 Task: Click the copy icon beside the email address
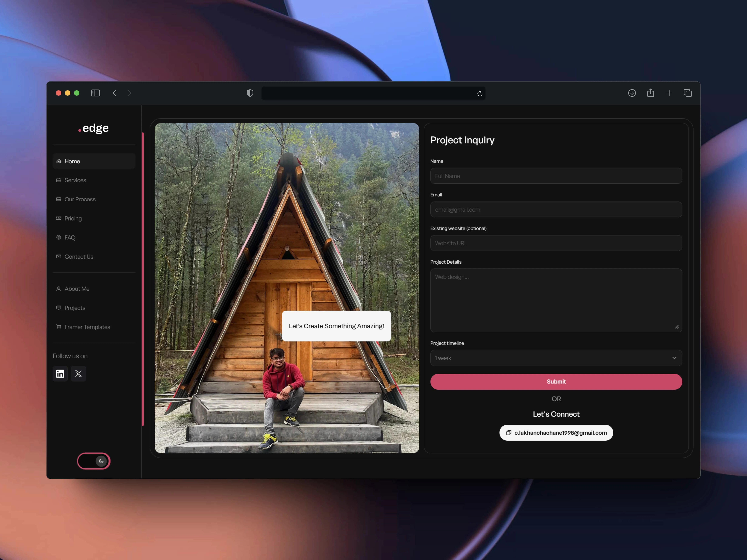point(509,433)
